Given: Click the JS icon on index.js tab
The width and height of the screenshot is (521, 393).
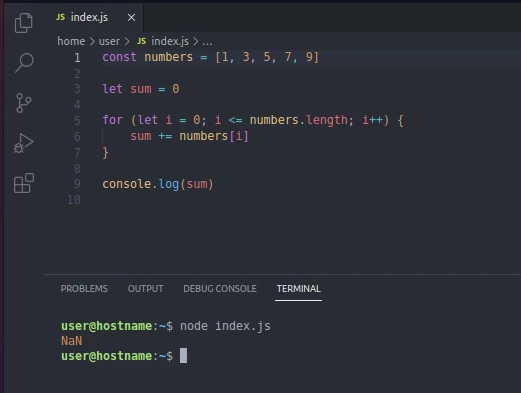Looking at the screenshot, I should 61,17.
